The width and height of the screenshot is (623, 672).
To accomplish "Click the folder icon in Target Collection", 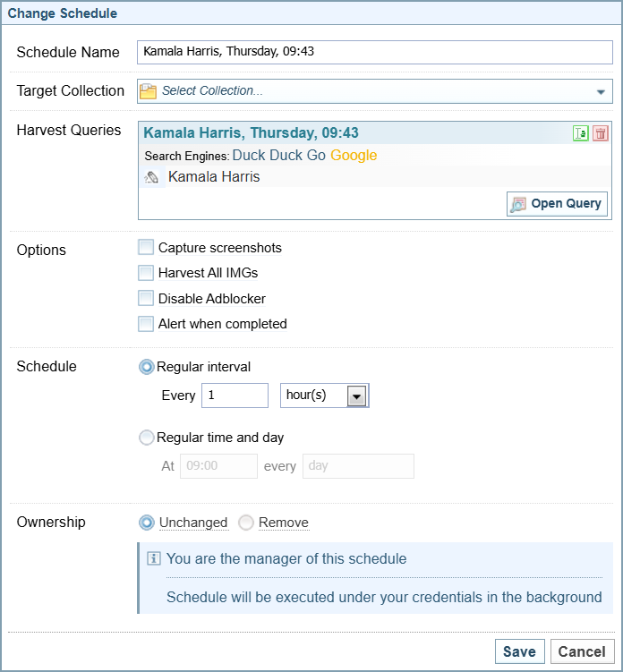I will pyautogui.click(x=149, y=90).
